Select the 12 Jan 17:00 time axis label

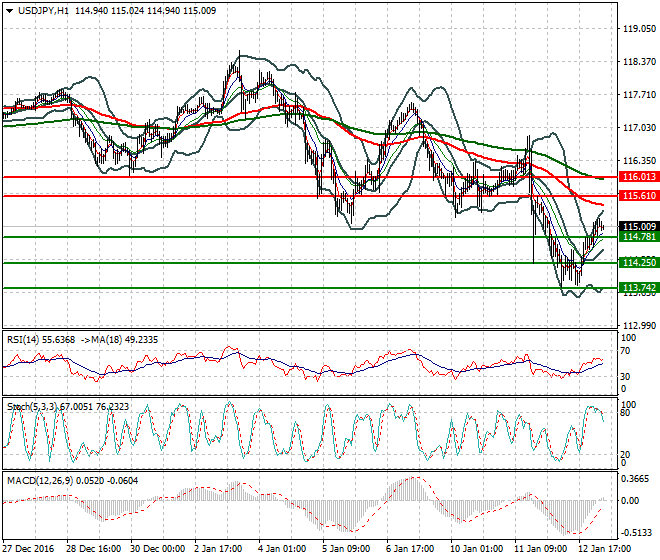pos(605,549)
